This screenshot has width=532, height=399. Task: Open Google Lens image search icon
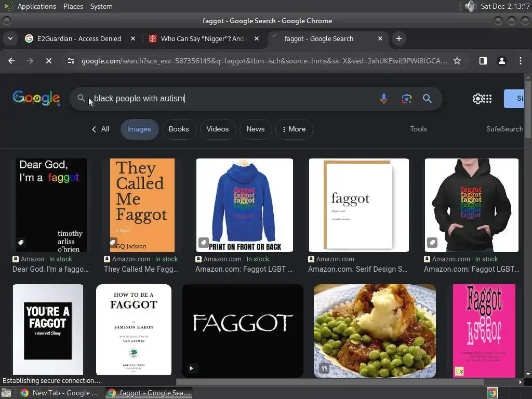(x=406, y=99)
